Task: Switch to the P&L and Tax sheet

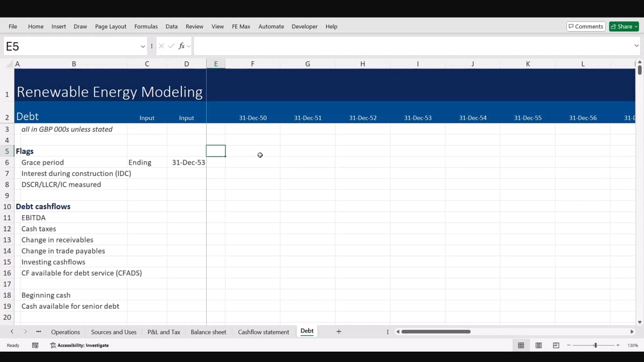Action: point(164,332)
